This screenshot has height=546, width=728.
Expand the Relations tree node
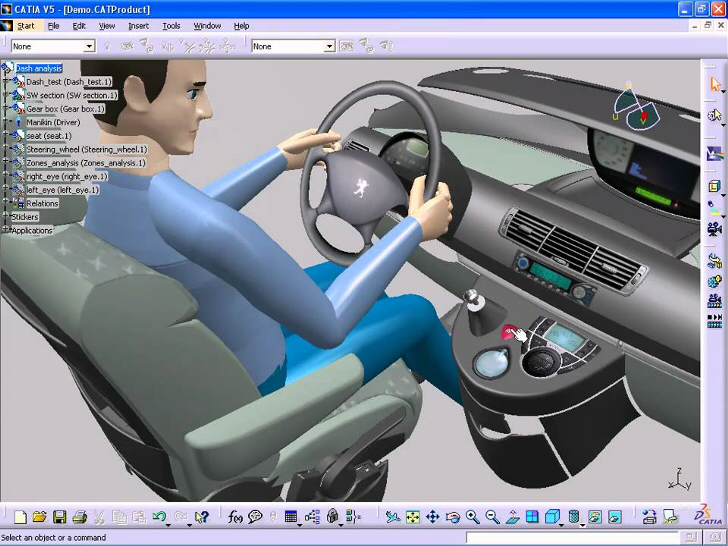coord(6,203)
